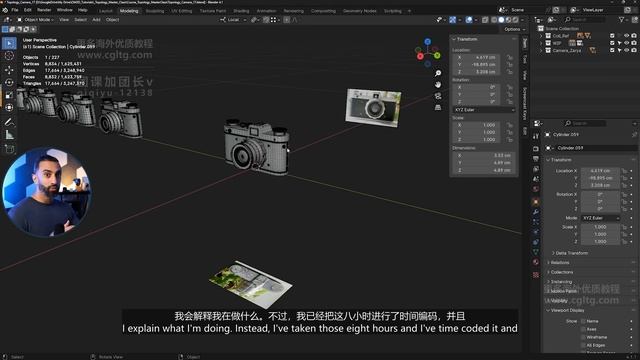This screenshot has width=640, height=360.
Task: Open the Texture properties checker icon
Action: [536, 275]
